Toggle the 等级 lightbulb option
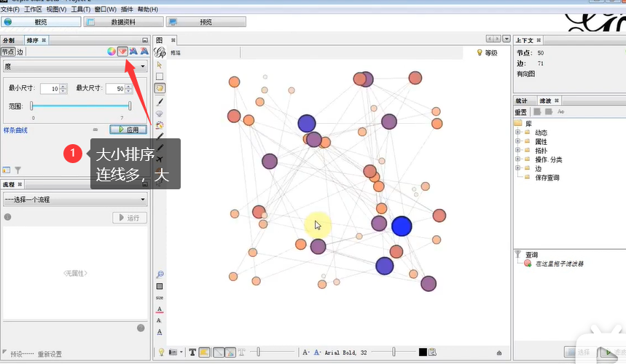Screen dimensions: 626x364 [488, 52]
